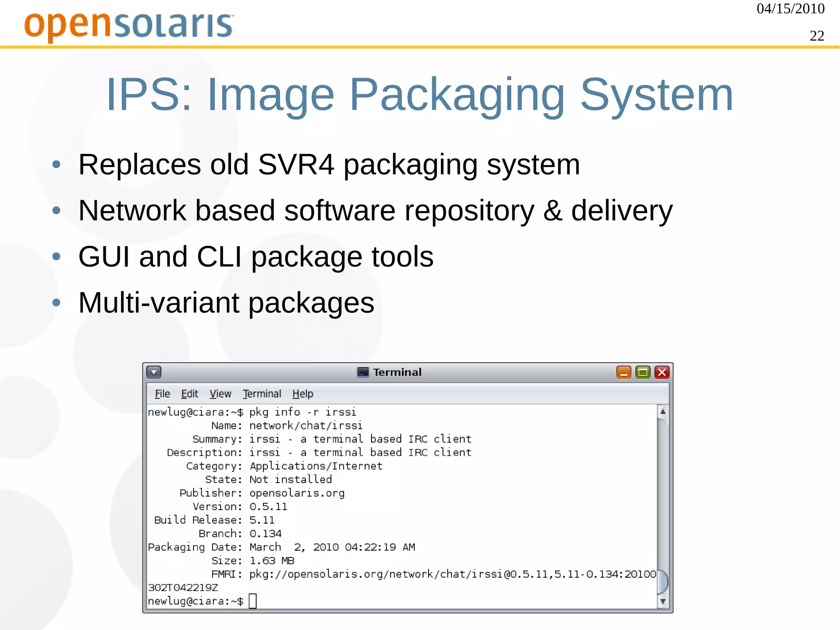Open the Help menu in Terminal
The width and height of the screenshot is (840, 630).
click(303, 394)
